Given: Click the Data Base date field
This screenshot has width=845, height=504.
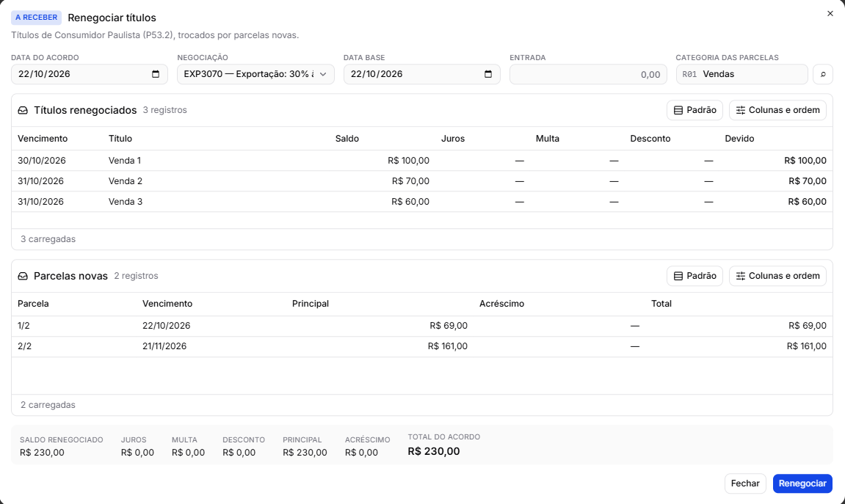Looking at the screenshot, I should pos(422,74).
